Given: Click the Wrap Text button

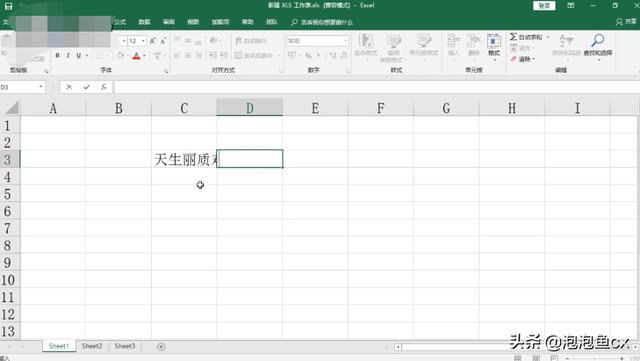Looking at the screenshot, I should 251,40.
